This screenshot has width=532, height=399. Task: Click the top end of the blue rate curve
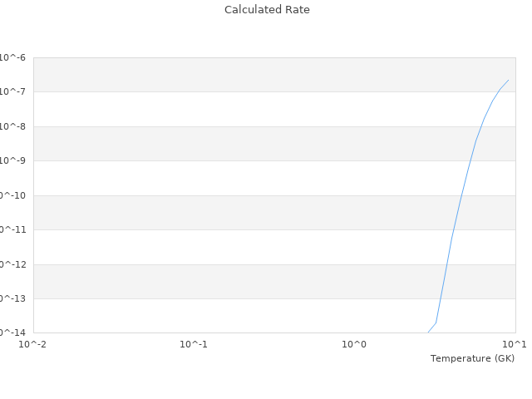[508, 80]
